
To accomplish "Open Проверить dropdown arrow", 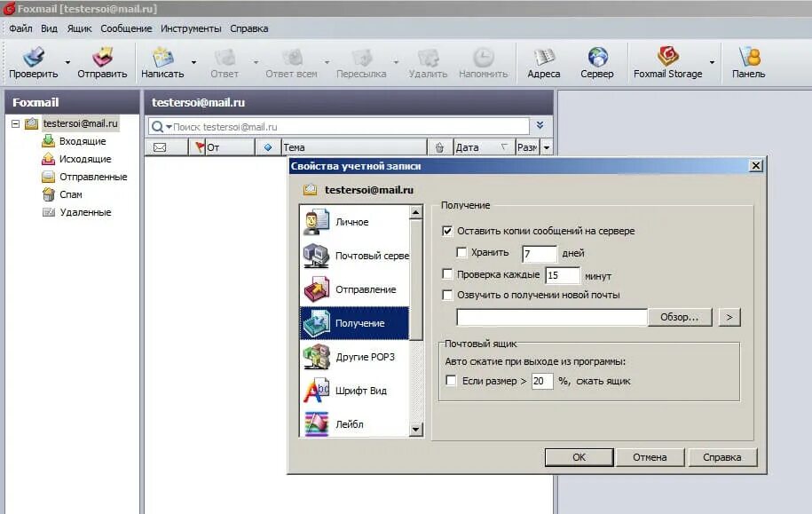I will (67, 62).
